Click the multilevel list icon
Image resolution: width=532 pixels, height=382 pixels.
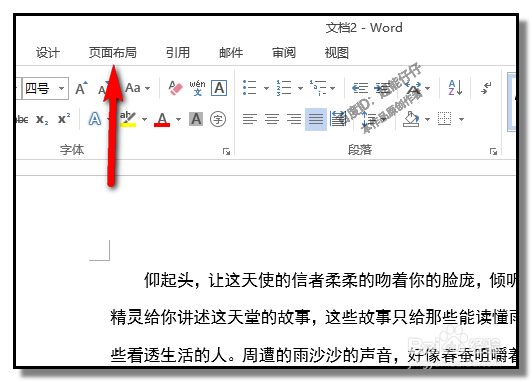pos(318,88)
